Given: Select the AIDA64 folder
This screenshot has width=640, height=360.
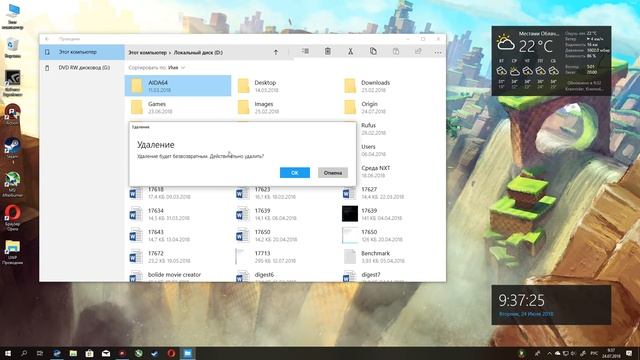Looking at the screenshot, I should point(178,86).
